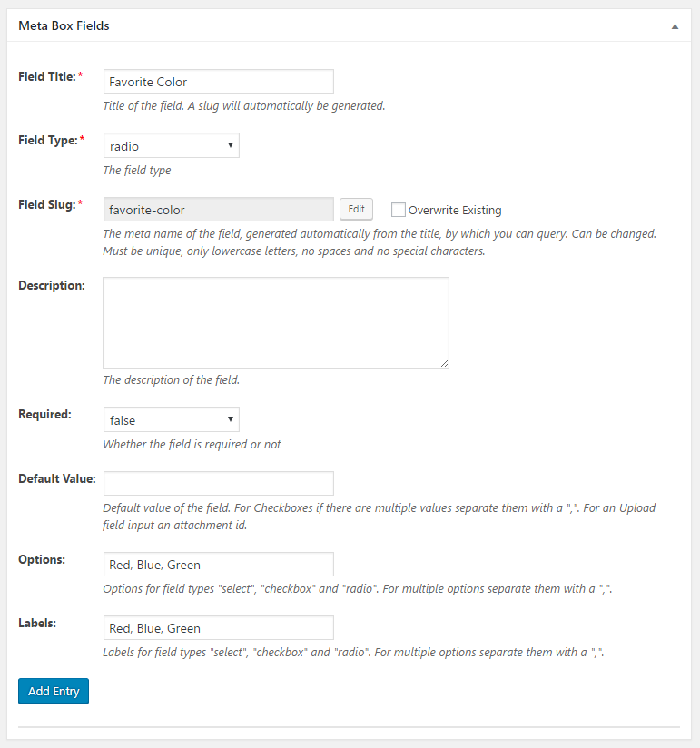Click the arrow on Field Type select
This screenshot has width=700, height=748.
[x=231, y=145]
